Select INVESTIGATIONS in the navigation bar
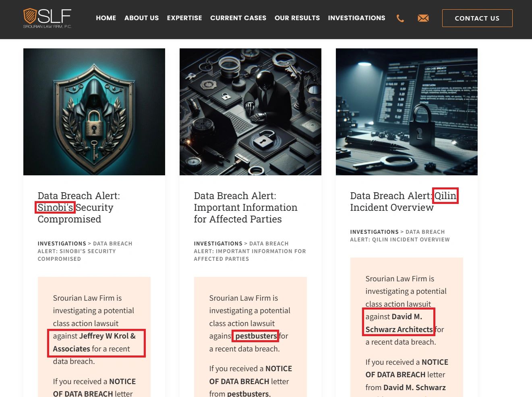This screenshot has width=532, height=397. pyautogui.click(x=356, y=18)
